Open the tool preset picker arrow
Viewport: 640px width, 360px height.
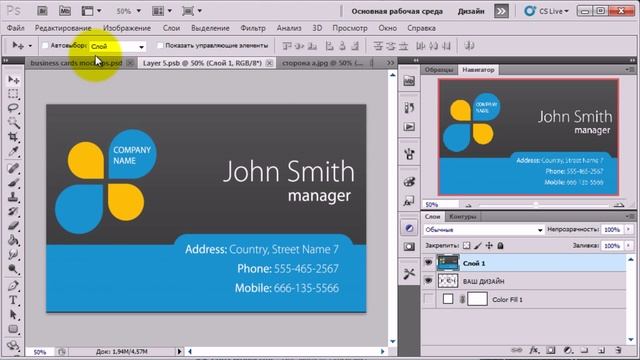[30, 46]
